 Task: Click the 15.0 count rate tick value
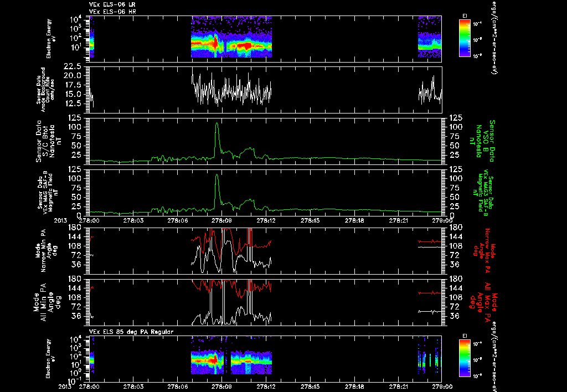pyautogui.click(x=73, y=94)
